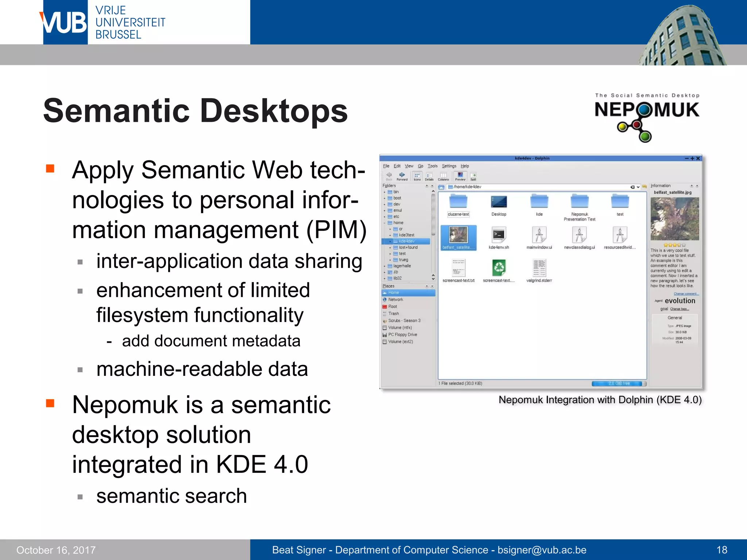
Task: Open Scrubs - Season 3 place
Action: click(402, 321)
